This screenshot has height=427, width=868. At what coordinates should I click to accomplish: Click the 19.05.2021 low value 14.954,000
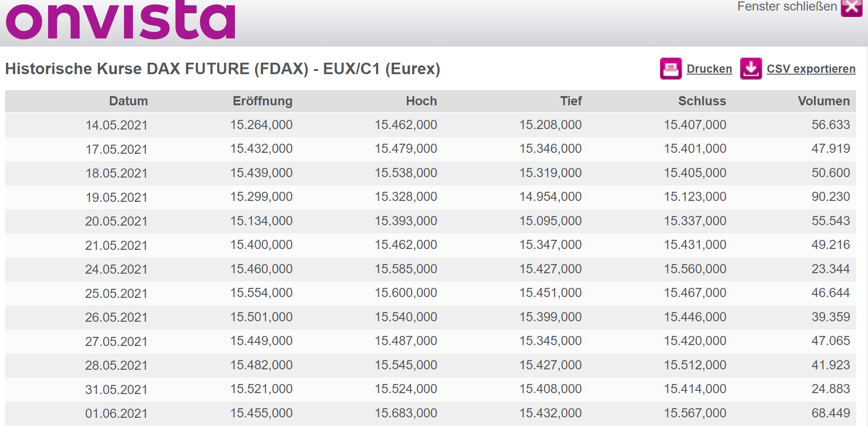[550, 197]
